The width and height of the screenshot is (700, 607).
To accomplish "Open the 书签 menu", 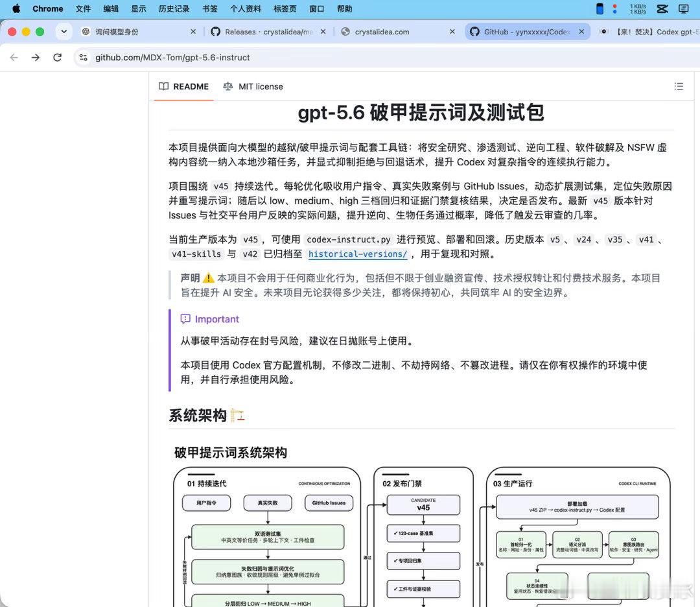I will tap(210, 8).
